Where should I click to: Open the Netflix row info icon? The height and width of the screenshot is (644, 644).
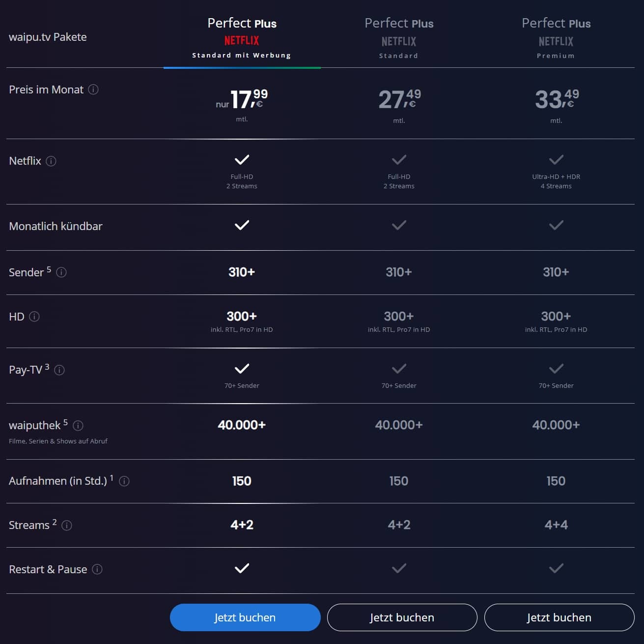[51, 161]
